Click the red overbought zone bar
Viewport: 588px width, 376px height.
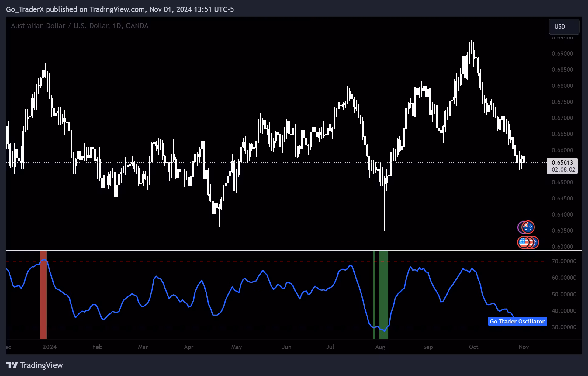43,295
